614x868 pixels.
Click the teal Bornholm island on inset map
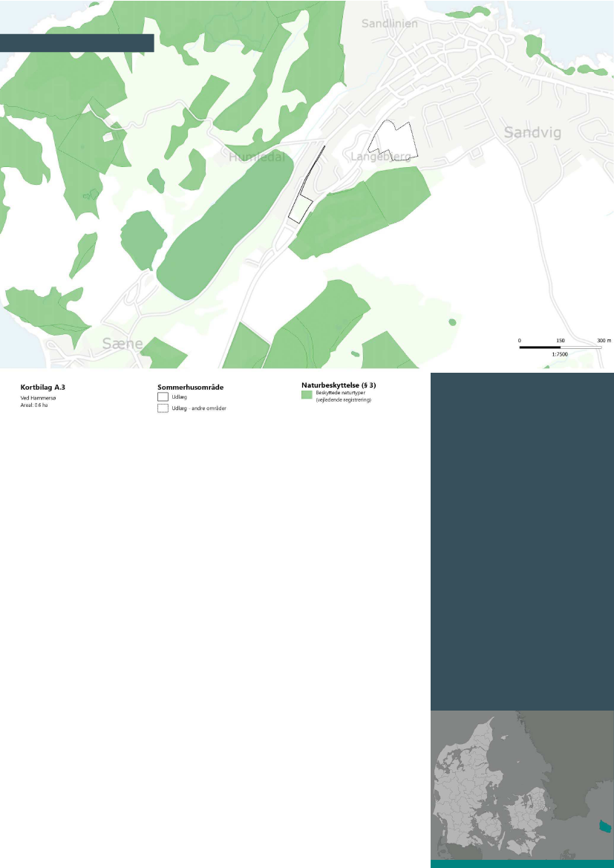(x=606, y=826)
